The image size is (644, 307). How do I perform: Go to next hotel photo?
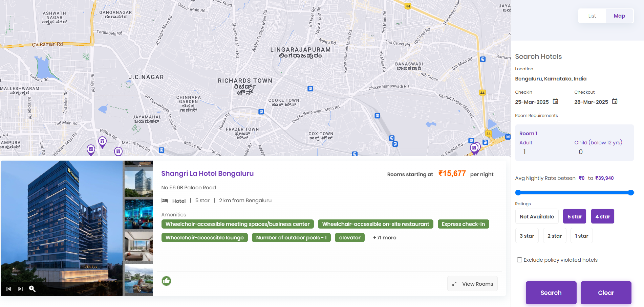tap(21, 289)
